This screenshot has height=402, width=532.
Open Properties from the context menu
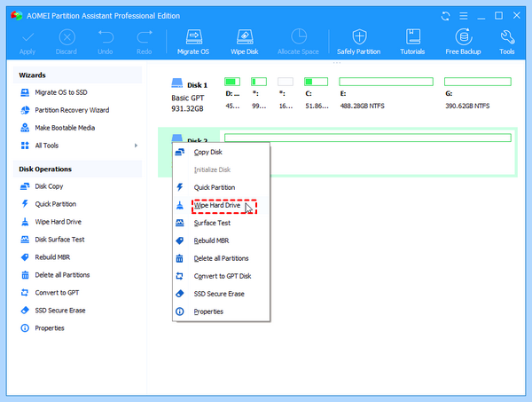(221, 311)
